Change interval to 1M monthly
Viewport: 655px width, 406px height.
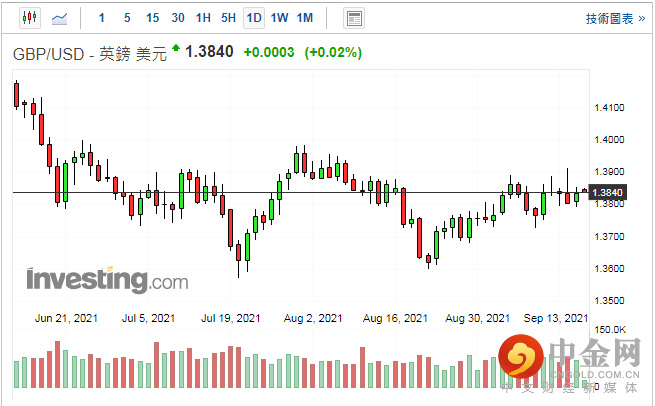point(305,18)
